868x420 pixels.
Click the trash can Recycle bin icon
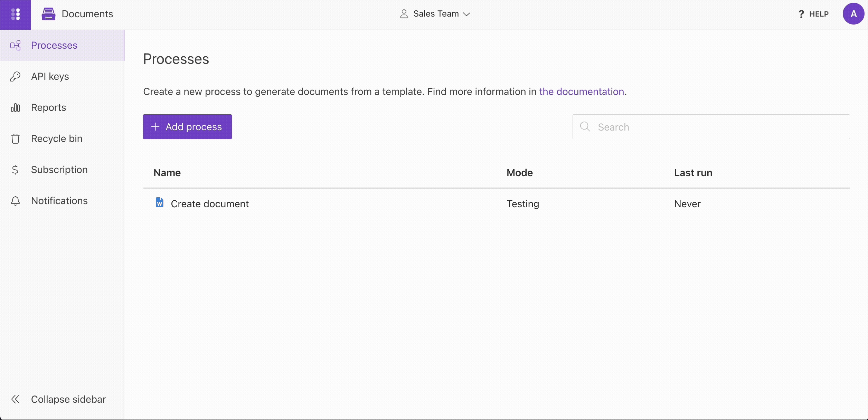coord(16,139)
